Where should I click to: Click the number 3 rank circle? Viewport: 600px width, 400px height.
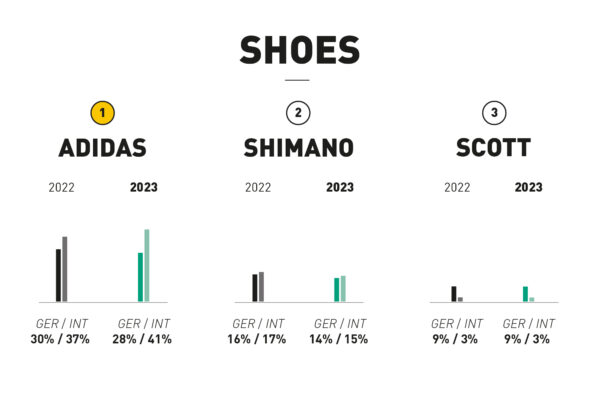[x=494, y=113]
